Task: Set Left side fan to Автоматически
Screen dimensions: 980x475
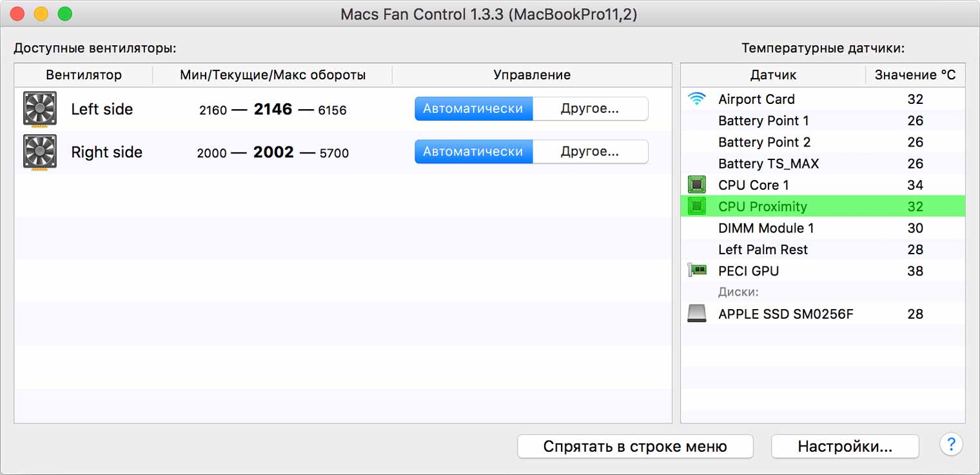Action: point(473,109)
